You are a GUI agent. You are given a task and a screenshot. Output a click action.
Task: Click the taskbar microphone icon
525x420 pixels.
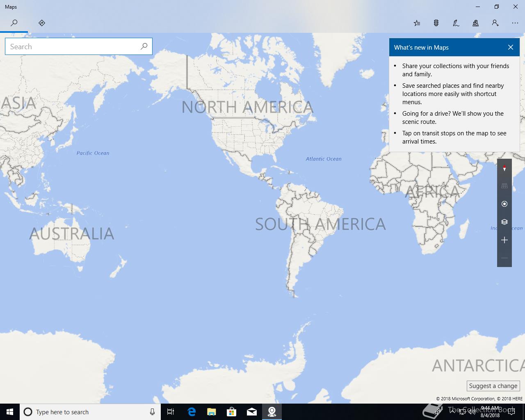click(152, 412)
